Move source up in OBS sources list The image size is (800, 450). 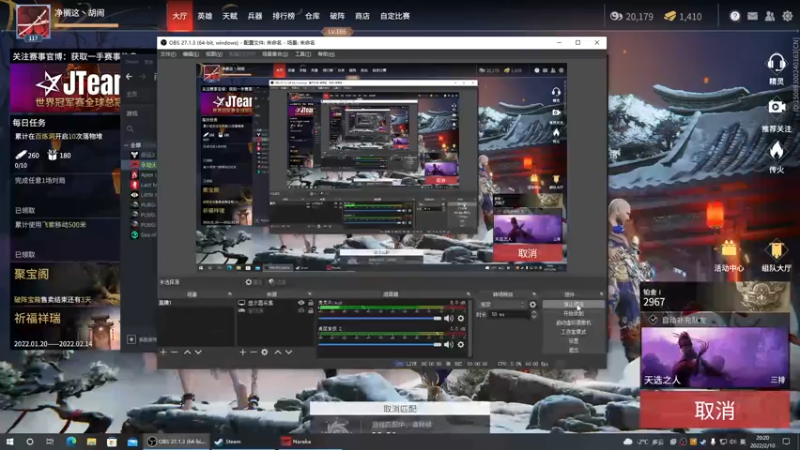[278, 352]
